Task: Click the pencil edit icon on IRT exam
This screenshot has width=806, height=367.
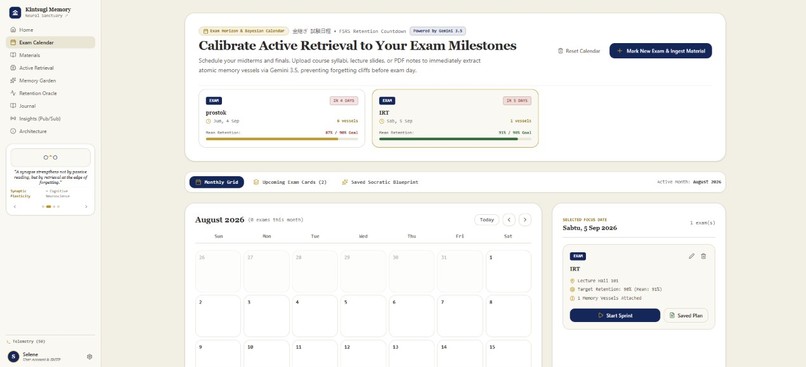Action: tap(691, 256)
